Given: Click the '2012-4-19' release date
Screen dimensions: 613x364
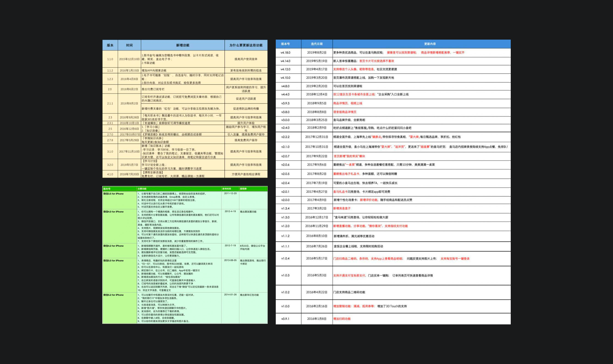Looking at the screenshot, I should [230, 211].
